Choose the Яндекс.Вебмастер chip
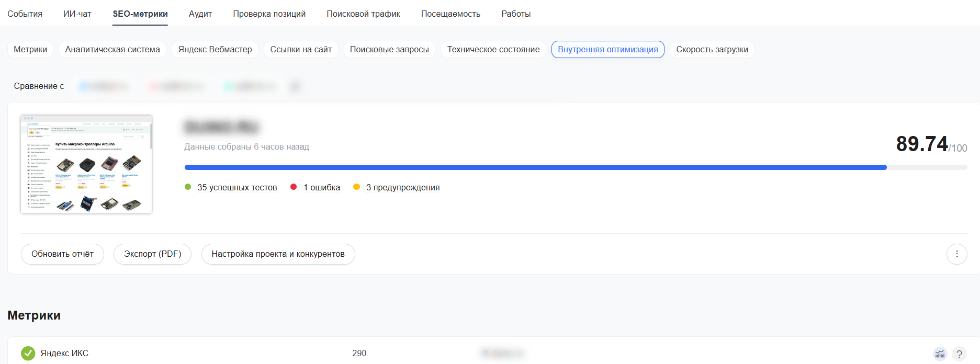The image size is (980, 364). pos(215,49)
